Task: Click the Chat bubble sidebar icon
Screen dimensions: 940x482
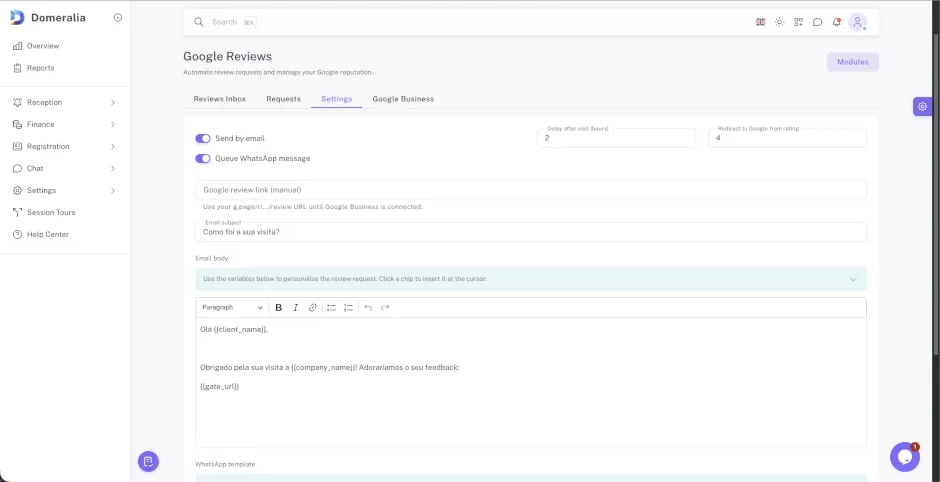Action: 17,168
